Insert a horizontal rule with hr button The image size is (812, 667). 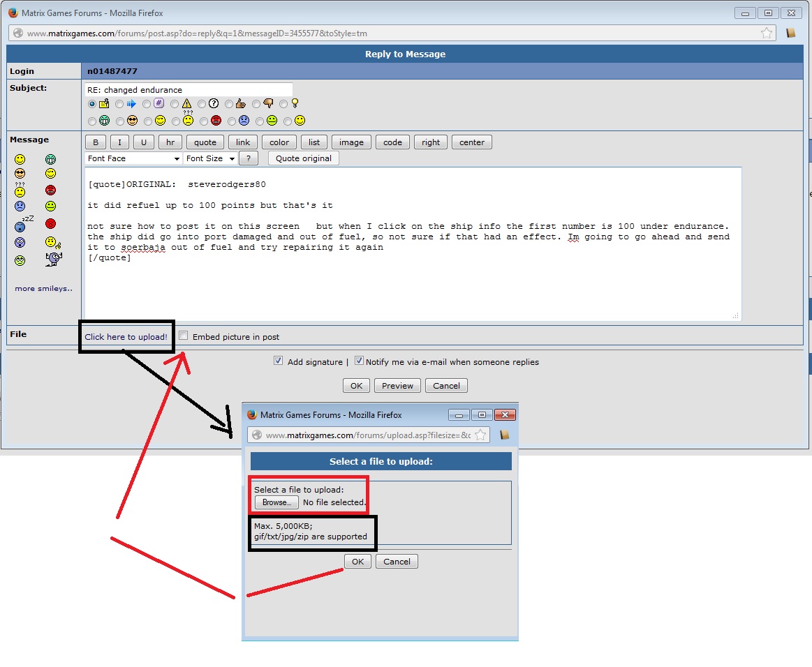tap(170, 142)
